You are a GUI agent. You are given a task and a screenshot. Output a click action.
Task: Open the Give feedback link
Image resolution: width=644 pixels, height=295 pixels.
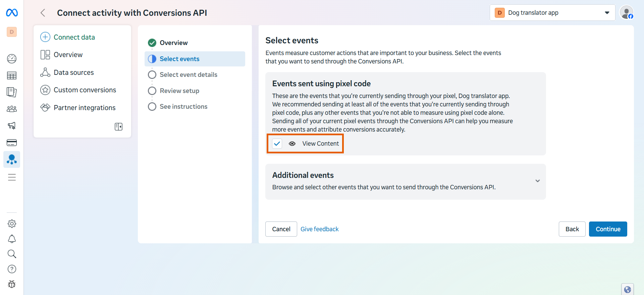[x=320, y=229]
